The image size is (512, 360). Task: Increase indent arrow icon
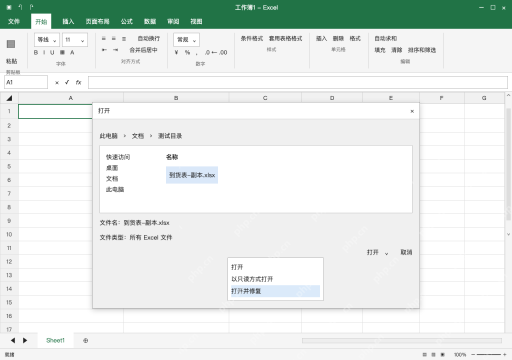pos(115,50)
